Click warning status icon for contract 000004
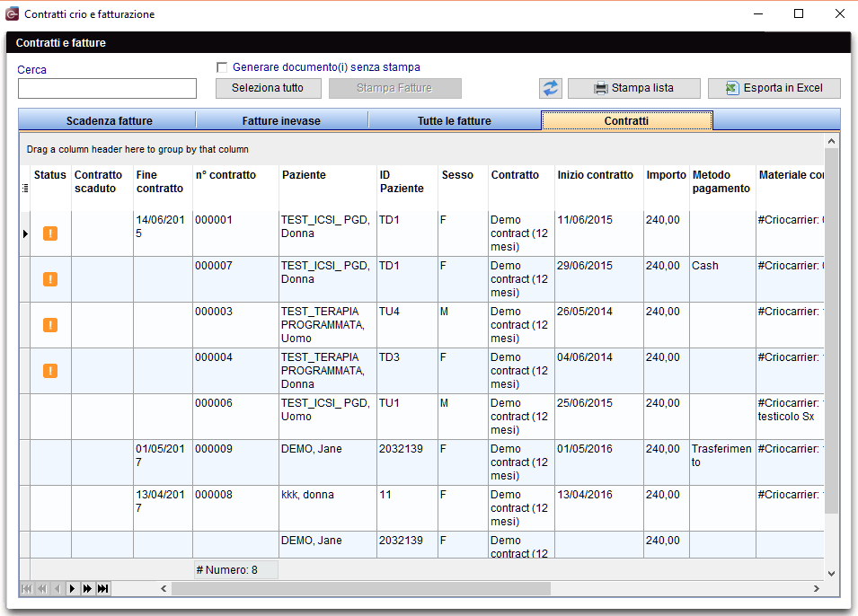The height and width of the screenshot is (616, 858). tap(50, 372)
